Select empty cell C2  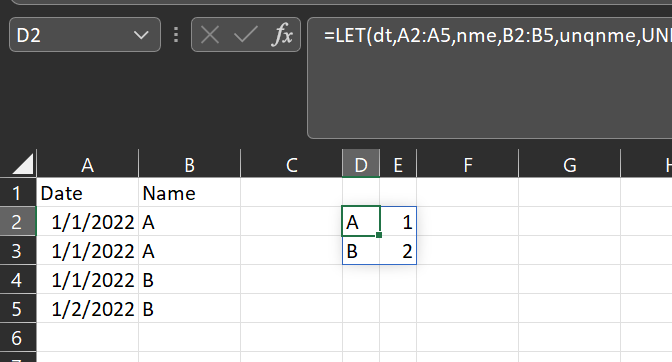coord(291,221)
